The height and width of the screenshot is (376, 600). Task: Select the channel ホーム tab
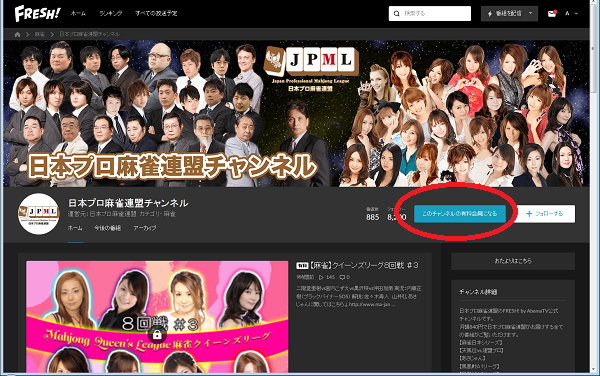pos(75,228)
